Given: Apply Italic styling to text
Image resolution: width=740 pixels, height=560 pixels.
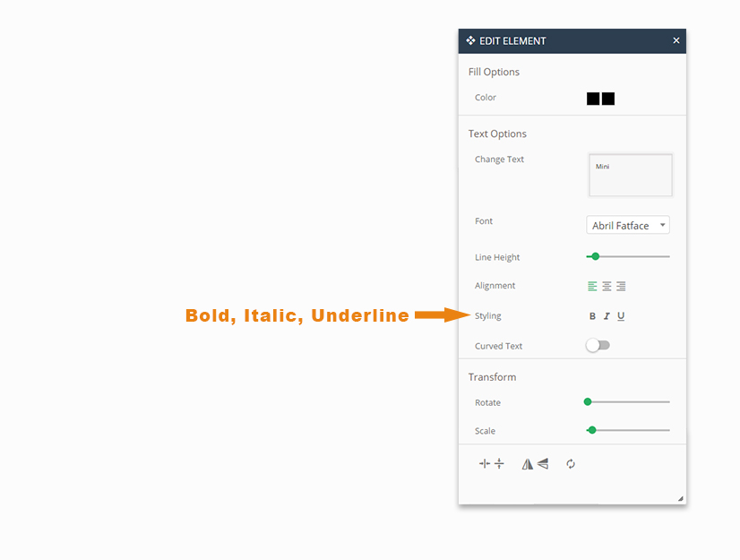Looking at the screenshot, I should coord(607,316).
